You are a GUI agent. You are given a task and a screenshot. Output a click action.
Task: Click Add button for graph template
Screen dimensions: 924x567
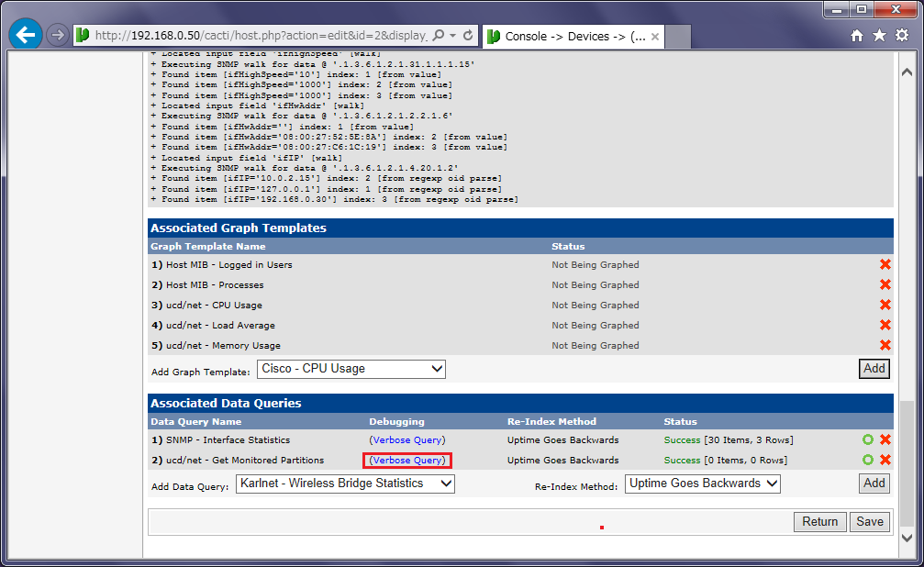coord(874,369)
